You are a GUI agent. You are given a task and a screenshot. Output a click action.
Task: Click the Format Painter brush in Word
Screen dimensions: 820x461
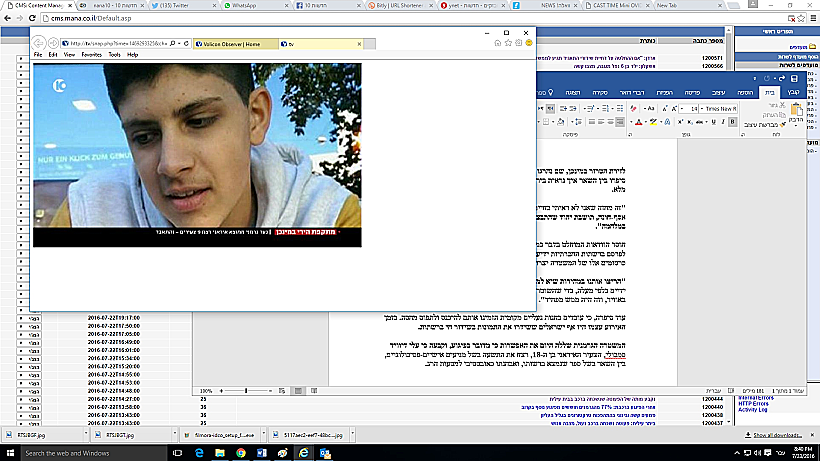click(781, 125)
